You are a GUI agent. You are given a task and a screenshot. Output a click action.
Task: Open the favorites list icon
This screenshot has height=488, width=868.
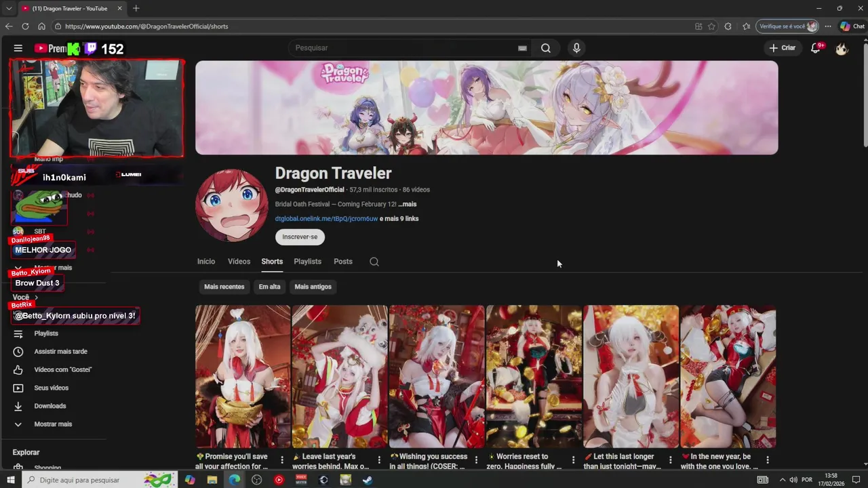747,26
